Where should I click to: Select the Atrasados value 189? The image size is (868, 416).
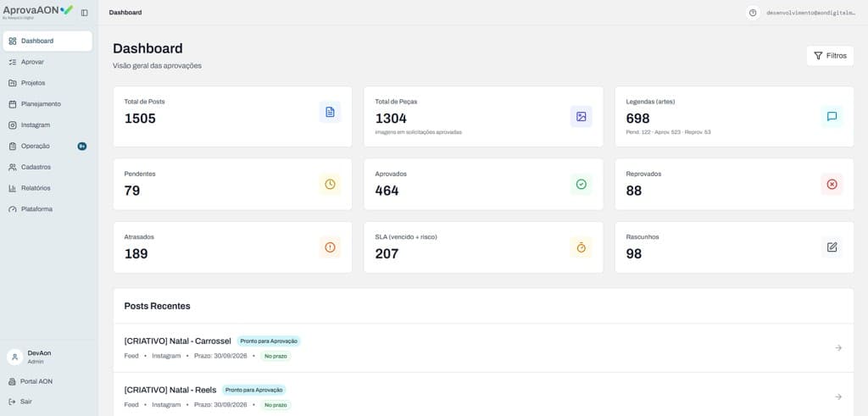click(x=136, y=254)
